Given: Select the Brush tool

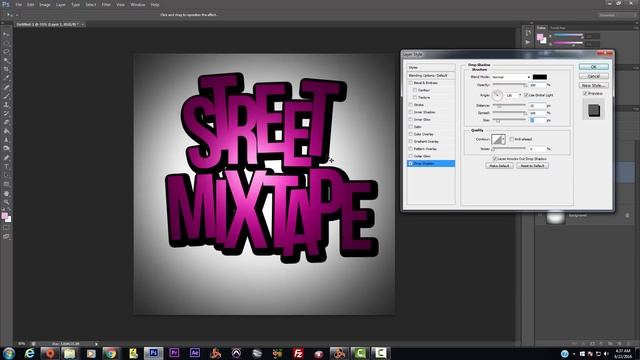Looking at the screenshot, I should (x=6, y=96).
